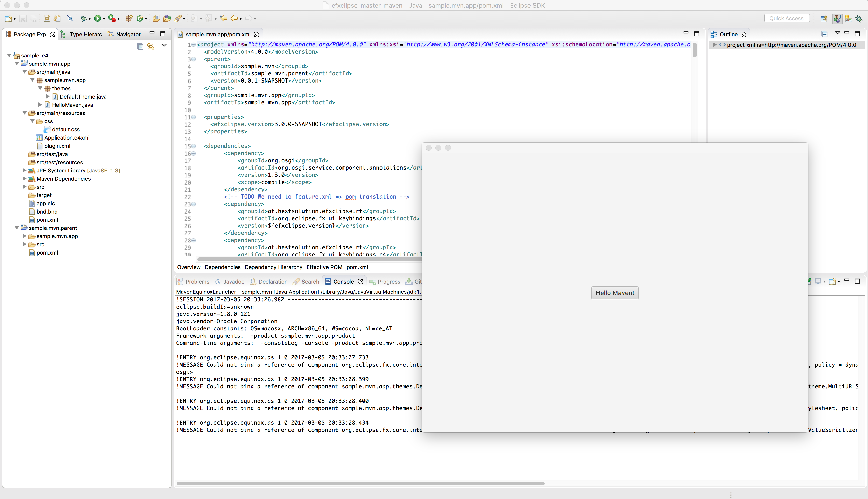Toggle Link with Editor in Package Explorer
868x499 pixels.
(151, 46)
